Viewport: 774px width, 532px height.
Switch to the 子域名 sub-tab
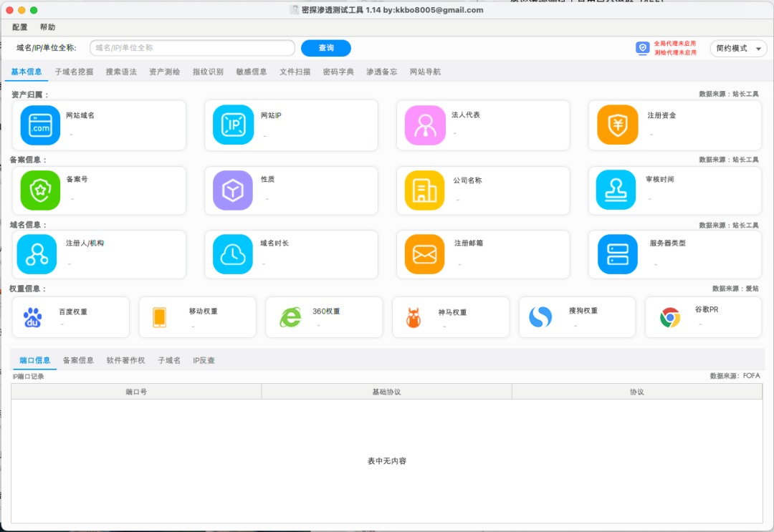pos(169,360)
